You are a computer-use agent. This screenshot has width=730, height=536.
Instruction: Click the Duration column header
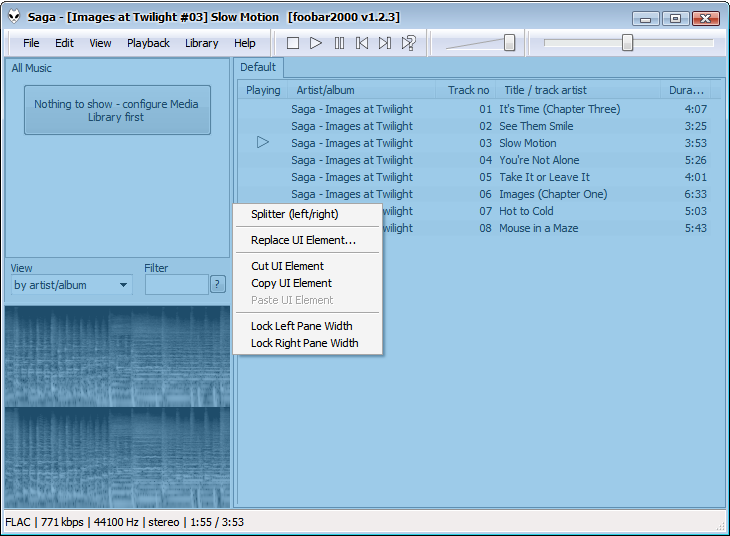686,90
